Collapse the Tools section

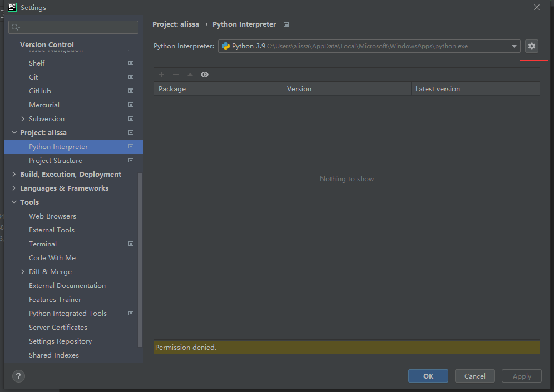coord(14,202)
